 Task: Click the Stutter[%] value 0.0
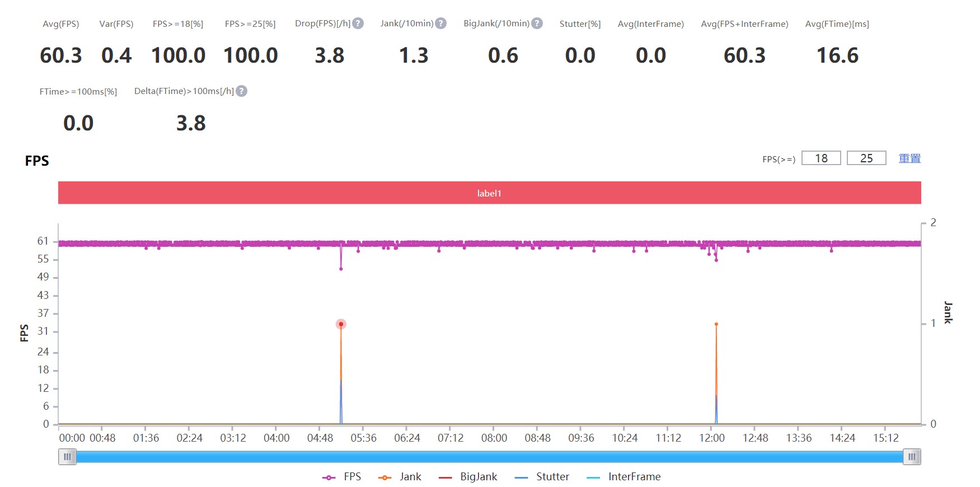pyautogui.click(x=580, y=55)
